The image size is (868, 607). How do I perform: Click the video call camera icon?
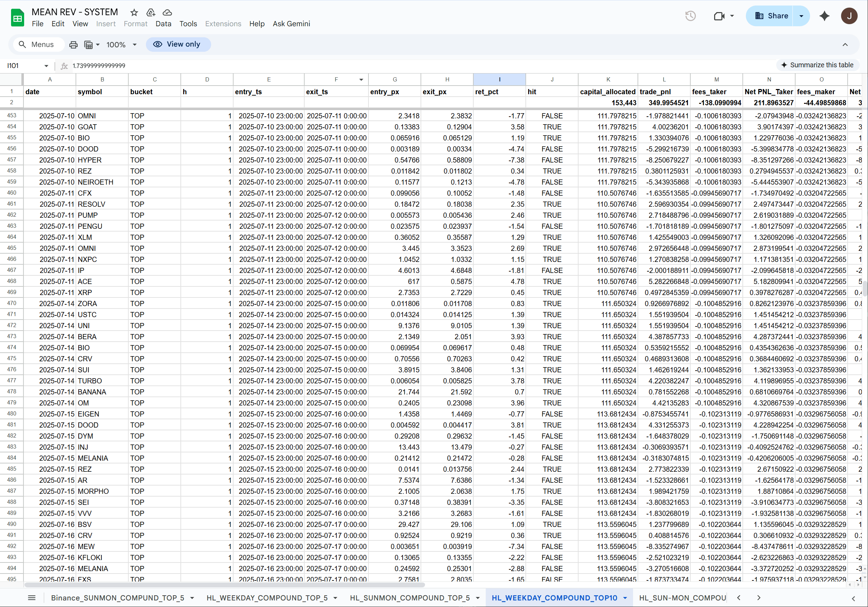(x=719, y=16)
